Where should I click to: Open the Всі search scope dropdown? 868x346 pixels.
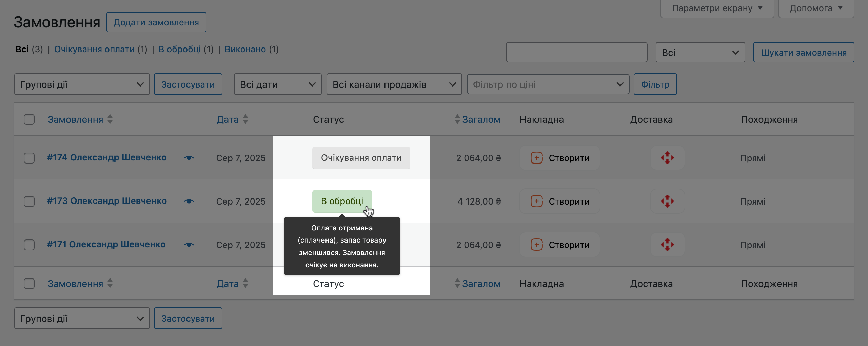click(x=700, y=52)
